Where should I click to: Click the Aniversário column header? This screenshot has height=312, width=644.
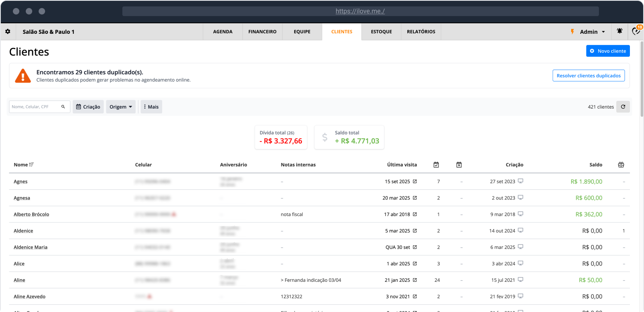(x=233, y=165)
